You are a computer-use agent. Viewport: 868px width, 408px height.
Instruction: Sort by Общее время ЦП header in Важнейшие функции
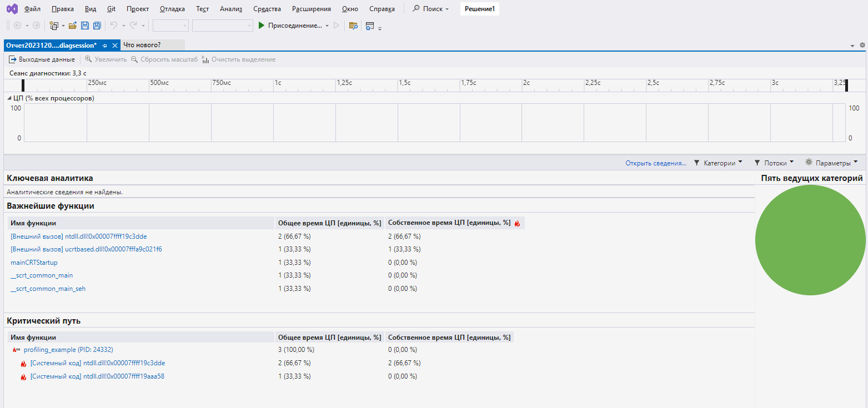click(x=329, y=223)
